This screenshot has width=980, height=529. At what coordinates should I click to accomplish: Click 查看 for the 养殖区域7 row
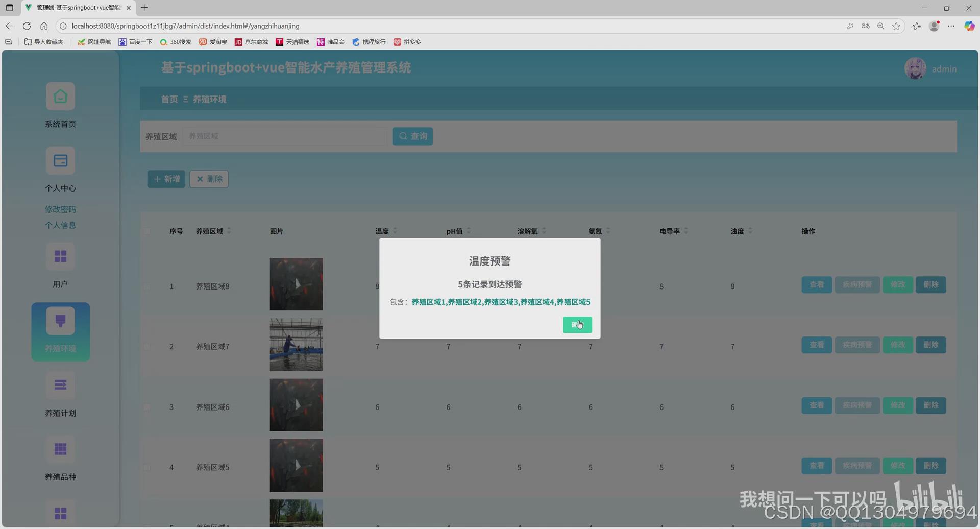click(x=817, y=345)
